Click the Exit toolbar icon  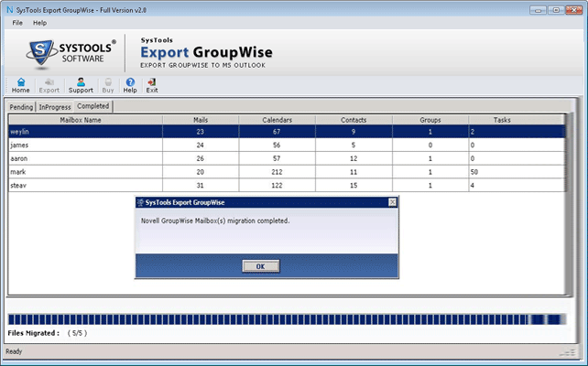pyautogui.click(x=152, y=85)
